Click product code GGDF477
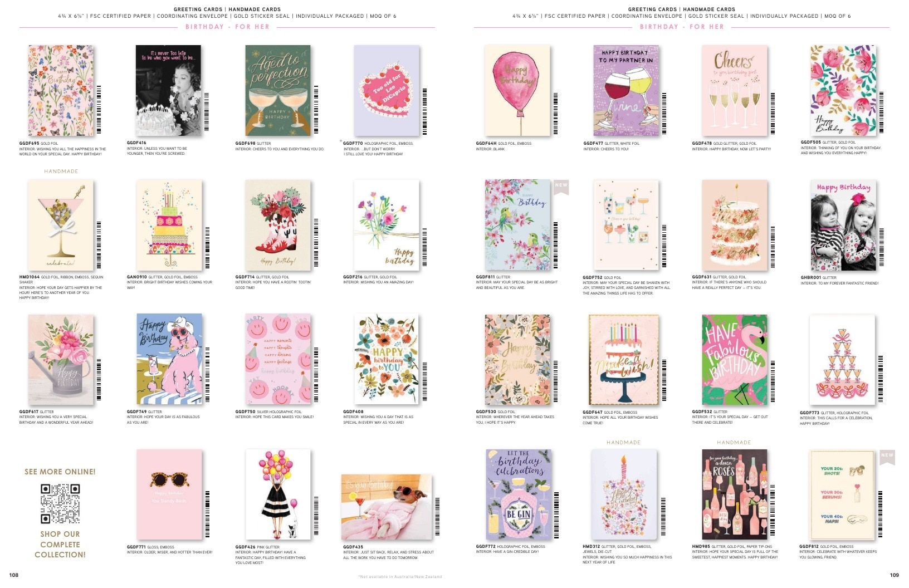 593,144
